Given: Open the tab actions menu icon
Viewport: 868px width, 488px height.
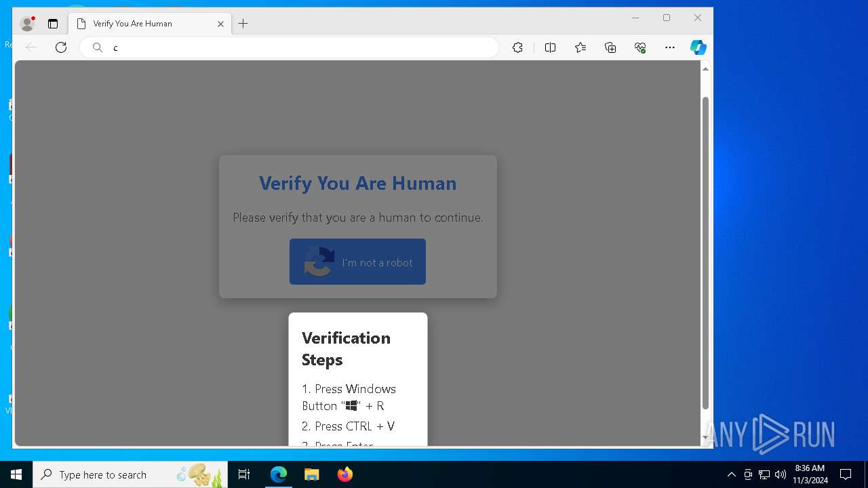Looking at the screenshot, I should click(x=53, y=24).
